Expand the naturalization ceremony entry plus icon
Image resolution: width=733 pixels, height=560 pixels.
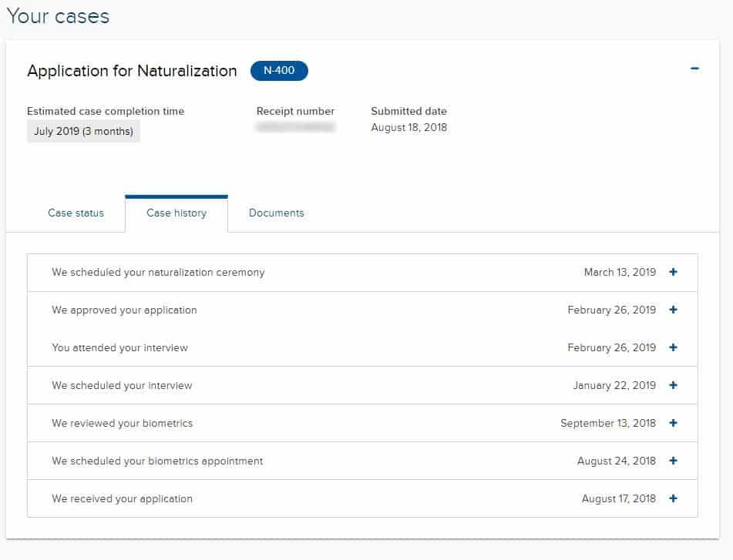point(673,272)
